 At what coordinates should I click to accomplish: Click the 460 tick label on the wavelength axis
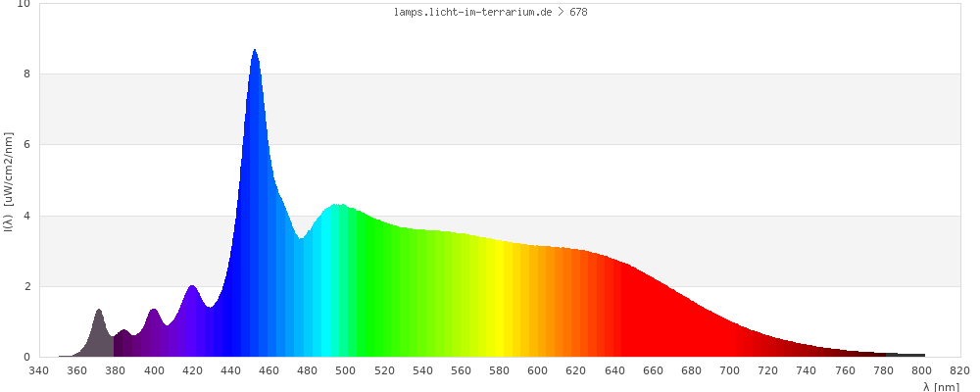pos(269,370)
